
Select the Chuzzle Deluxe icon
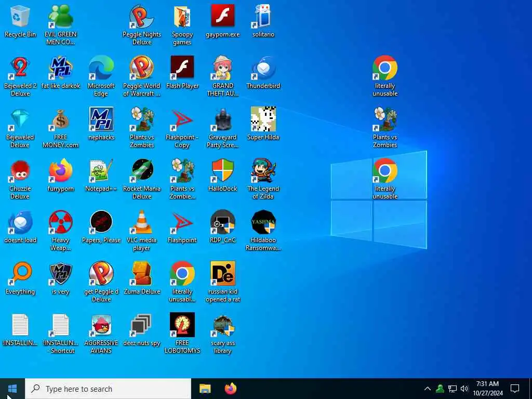pyautogui.click(x=20, y=170)
